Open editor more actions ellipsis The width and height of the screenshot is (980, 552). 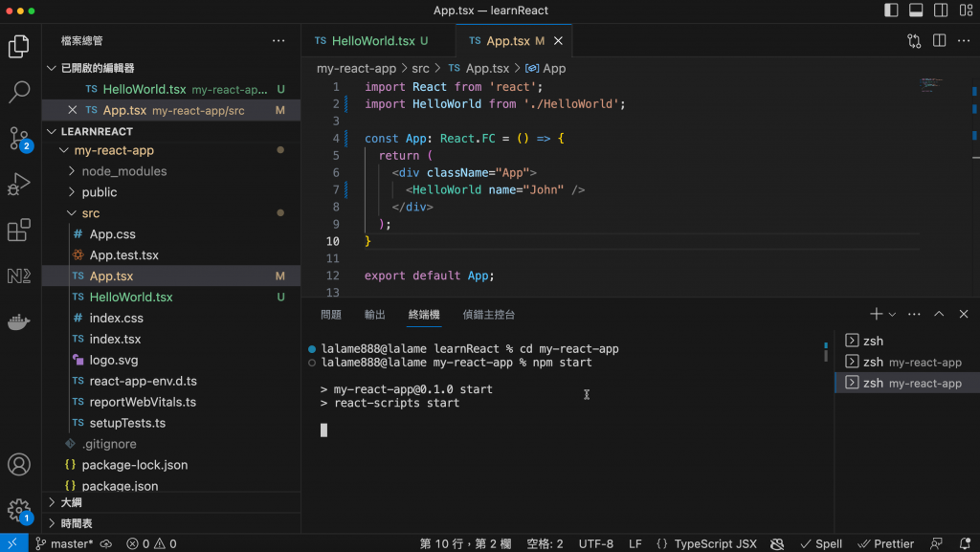964,40
